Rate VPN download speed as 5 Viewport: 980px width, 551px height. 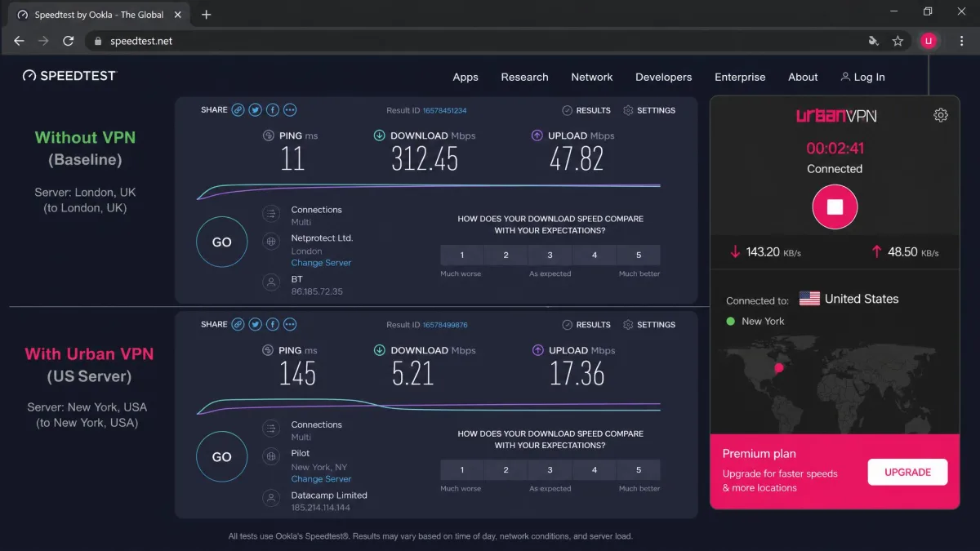pos(639,469)
